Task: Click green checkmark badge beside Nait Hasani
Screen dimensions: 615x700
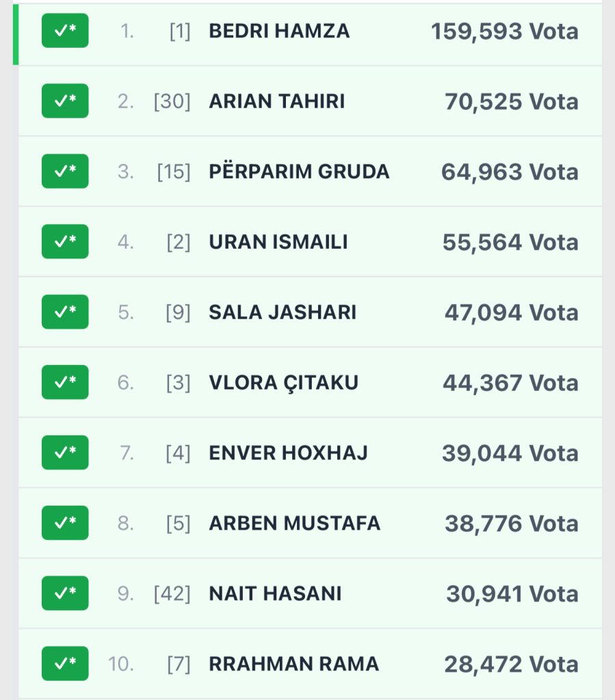Action: click(x=65, y=593)
